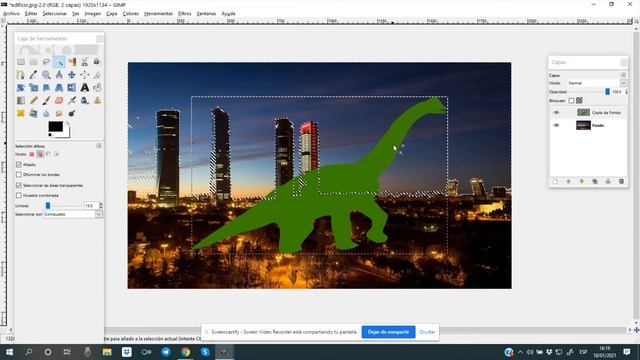640x360 pixels.
Task: Select the Zoom magnifier tool
Action: pyautogui.click(x=46, y=75)
